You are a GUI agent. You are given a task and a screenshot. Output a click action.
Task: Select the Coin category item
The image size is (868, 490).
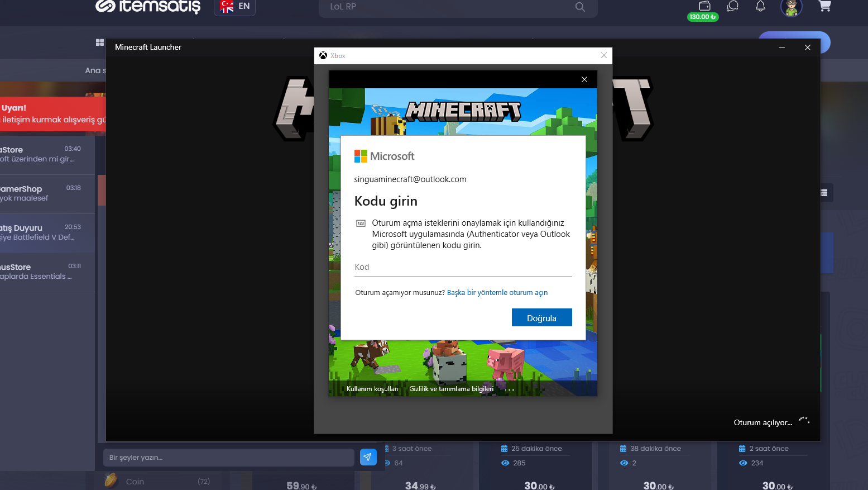pyautogui.click(x=157, y=481)
